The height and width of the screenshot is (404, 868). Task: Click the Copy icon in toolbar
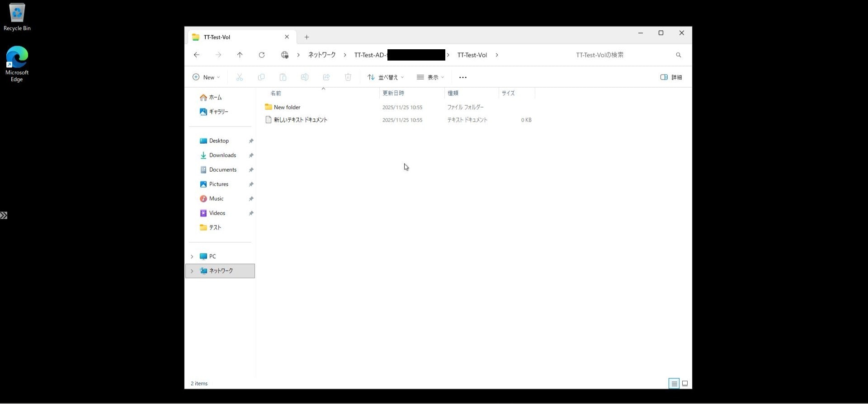(x=261, y=77)
